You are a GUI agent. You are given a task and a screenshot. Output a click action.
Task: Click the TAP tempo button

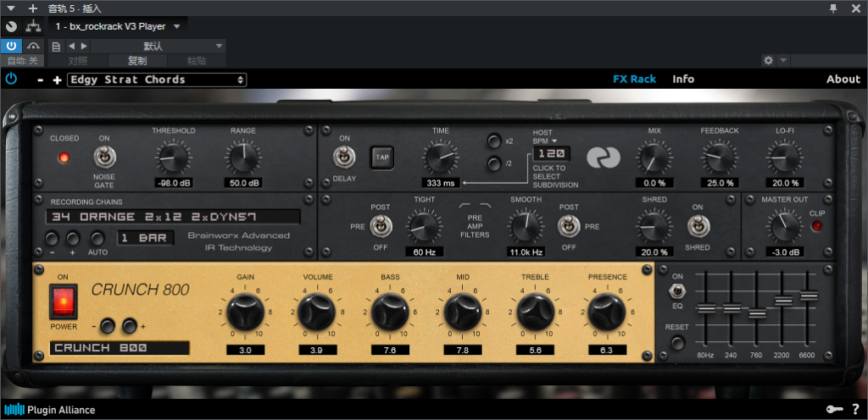382,157
